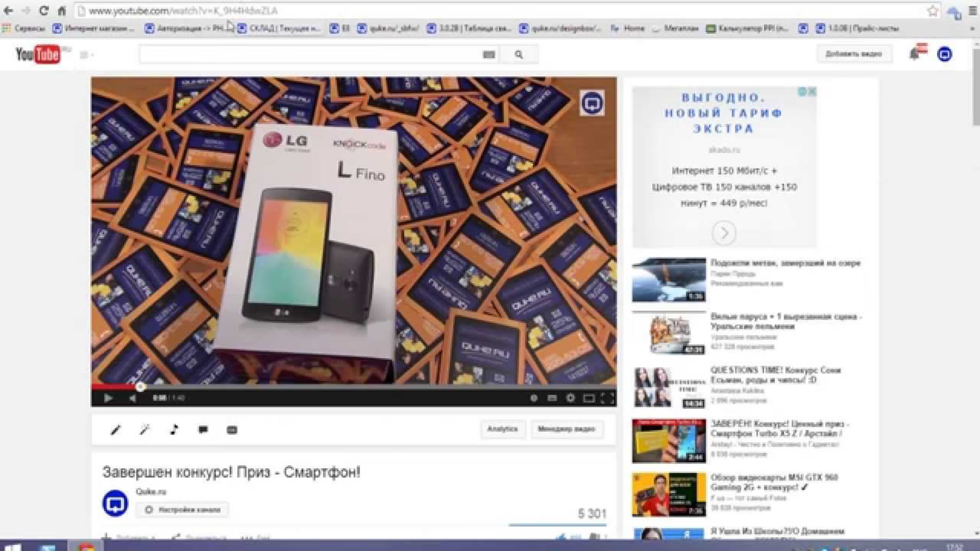Click the round arrow button in the ad
Image resolution: width=980 pixels, height=551 pixels.
coord(724,233)
